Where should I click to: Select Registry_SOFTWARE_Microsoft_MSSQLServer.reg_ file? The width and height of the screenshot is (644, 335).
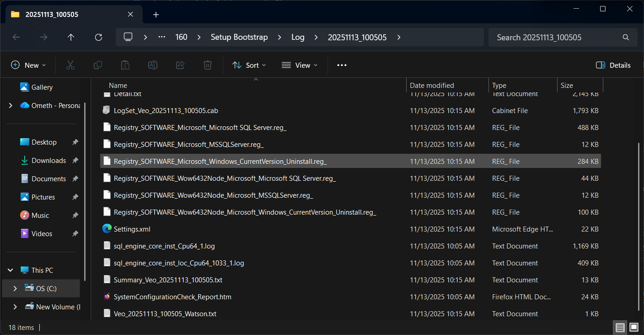[350, 144]
